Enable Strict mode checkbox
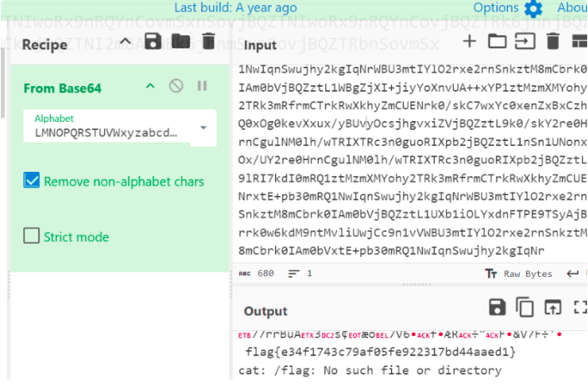The height and width of the screenshot is (392, 588). [x=32, y=236]
